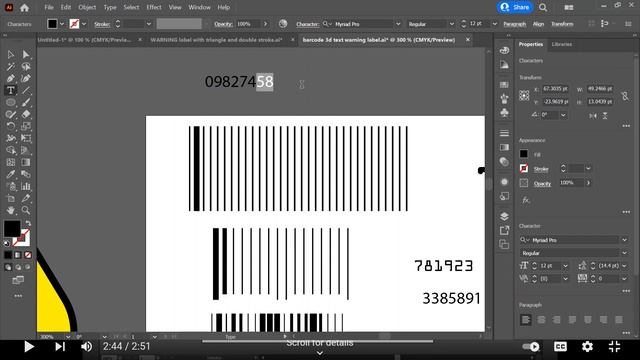
Task: Select the Eraser tool
Action: pos(26,114)
